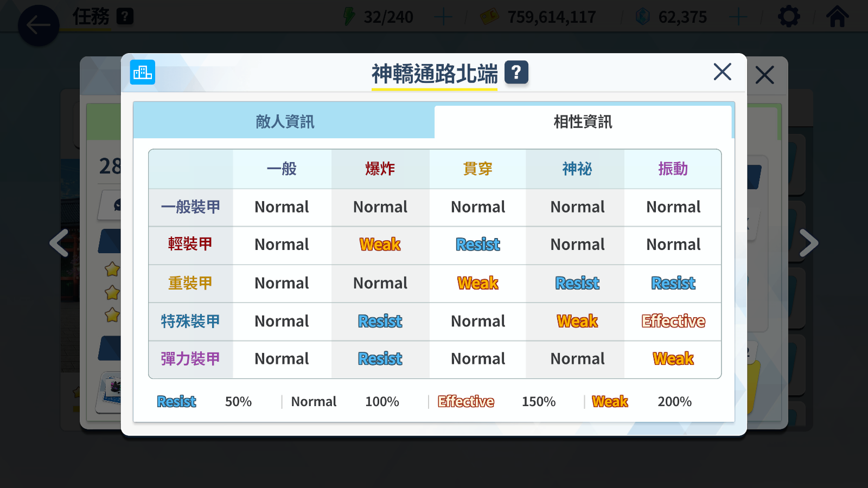Image resolution: width=868 pixels, height=488 pixels.
Task: Click the 振動 column header
Action: point(673,169)
